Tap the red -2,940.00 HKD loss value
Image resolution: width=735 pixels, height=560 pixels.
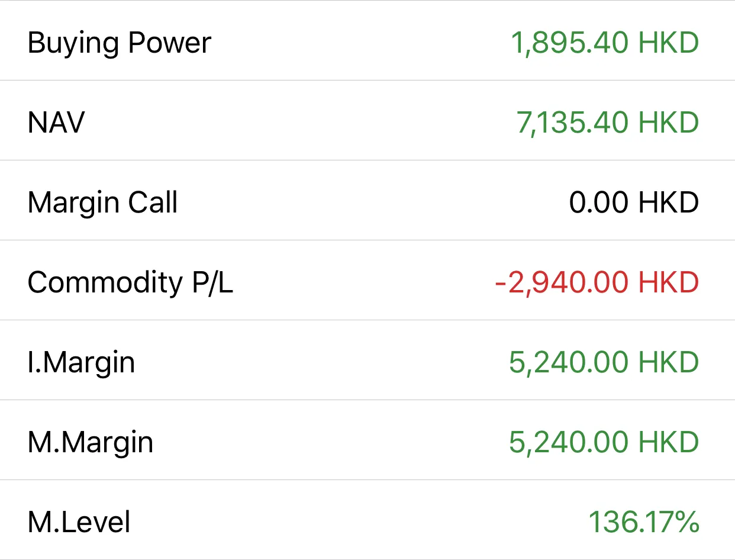[x=597, y=283]
